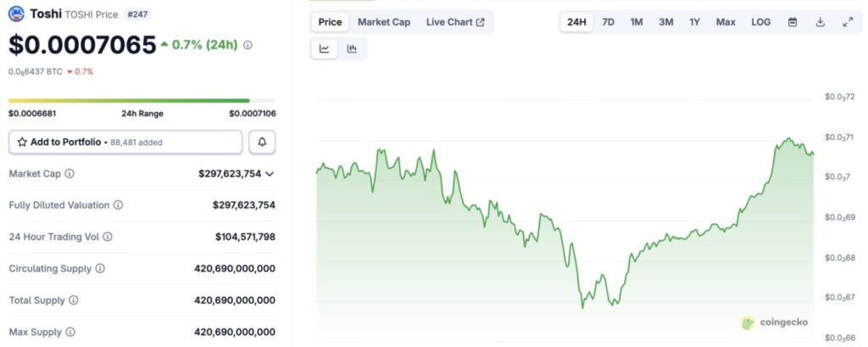Select the Price tab

(330, 22)
